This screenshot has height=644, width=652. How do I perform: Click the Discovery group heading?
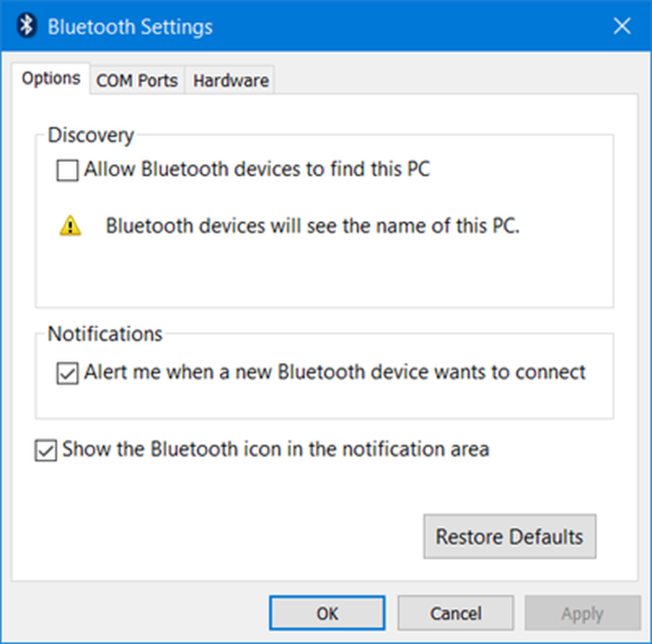pyautogui.click(x=91, y=135)
